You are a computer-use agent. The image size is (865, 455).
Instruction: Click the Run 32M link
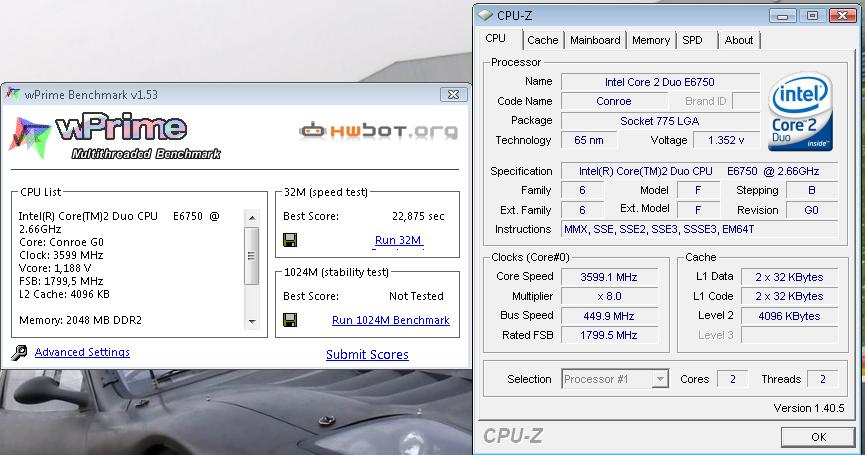pyautogui.click(x=398, y=240)
